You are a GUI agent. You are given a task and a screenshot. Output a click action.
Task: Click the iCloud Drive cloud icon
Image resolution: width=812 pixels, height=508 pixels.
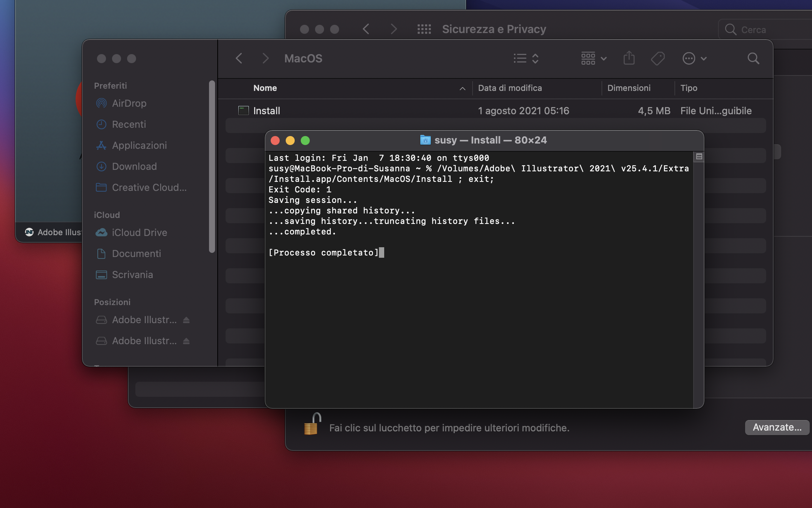click(101, 233)
